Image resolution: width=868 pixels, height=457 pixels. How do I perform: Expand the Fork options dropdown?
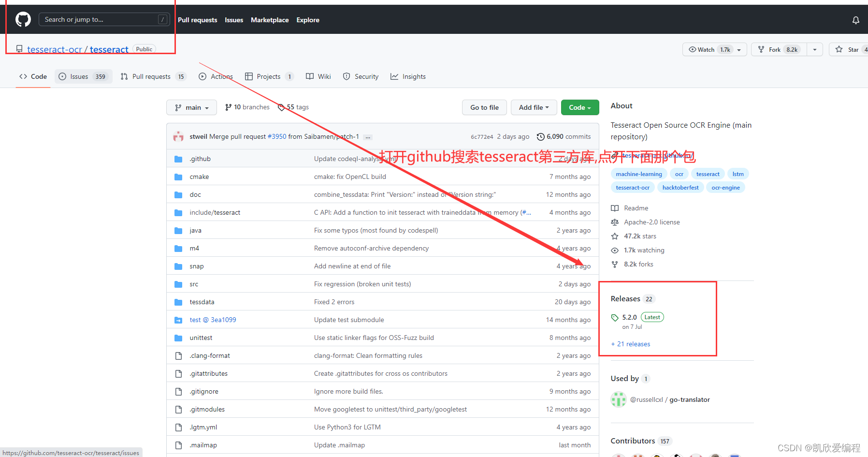coord(815,50)
